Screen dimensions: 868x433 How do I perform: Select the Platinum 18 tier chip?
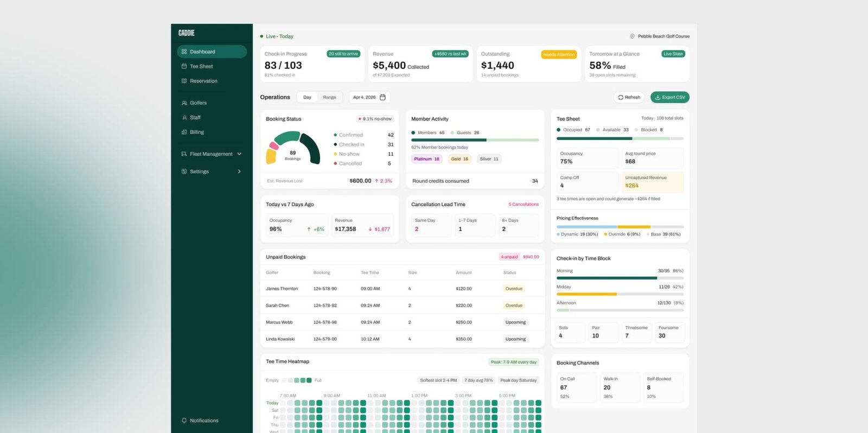pos(427,159)
